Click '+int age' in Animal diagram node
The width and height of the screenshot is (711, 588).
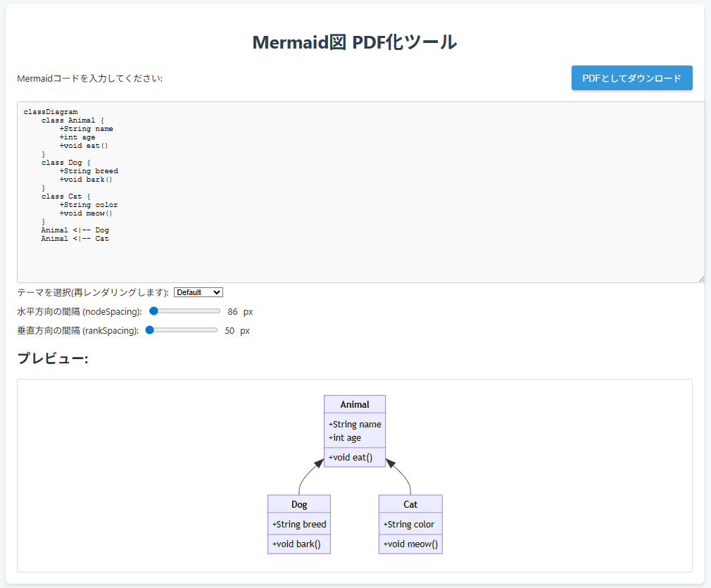345,438
